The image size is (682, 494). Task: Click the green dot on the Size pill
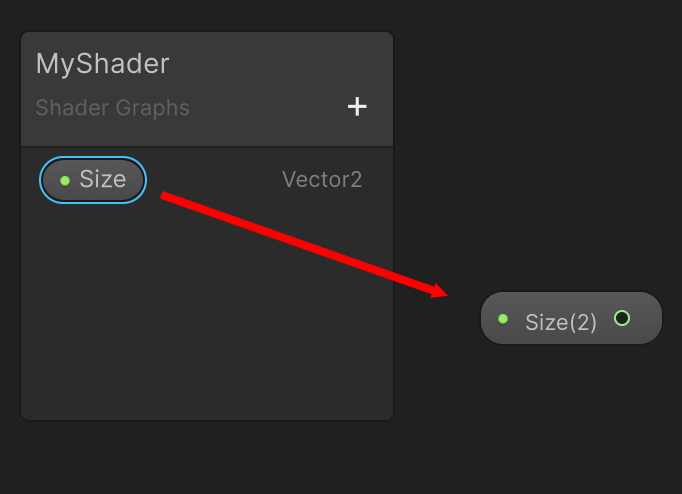click(65, 180)
